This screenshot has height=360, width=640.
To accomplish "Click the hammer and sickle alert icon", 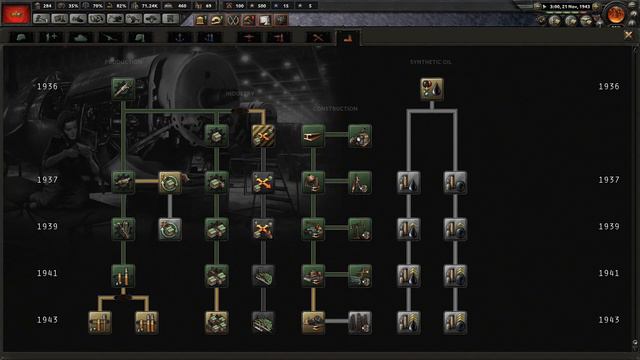I will [x=249, y=20].
